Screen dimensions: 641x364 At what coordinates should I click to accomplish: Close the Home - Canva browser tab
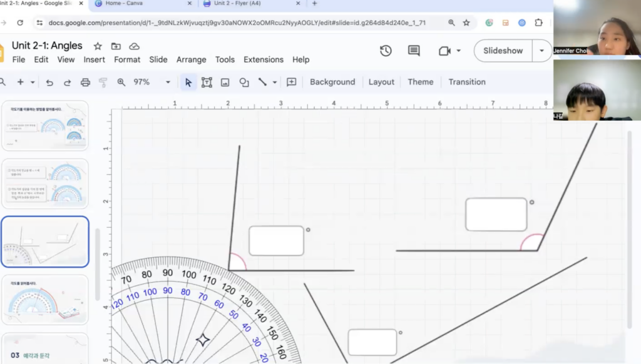189,3
